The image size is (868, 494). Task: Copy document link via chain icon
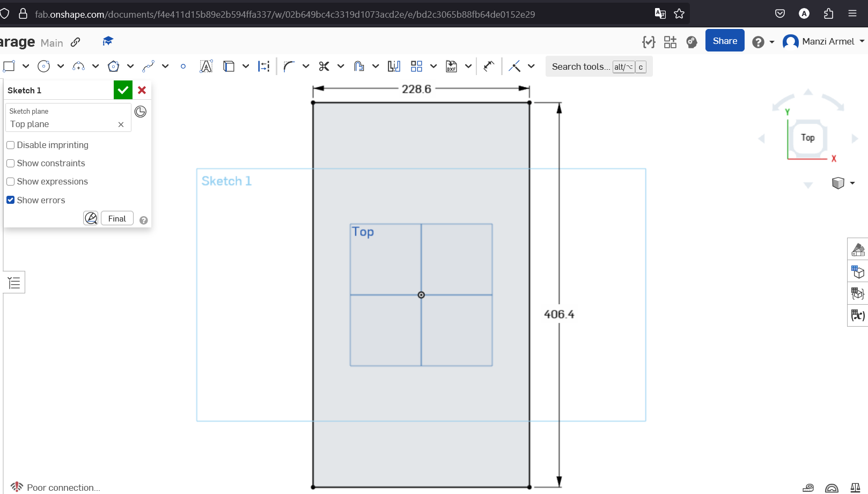[x=76, y=42]
